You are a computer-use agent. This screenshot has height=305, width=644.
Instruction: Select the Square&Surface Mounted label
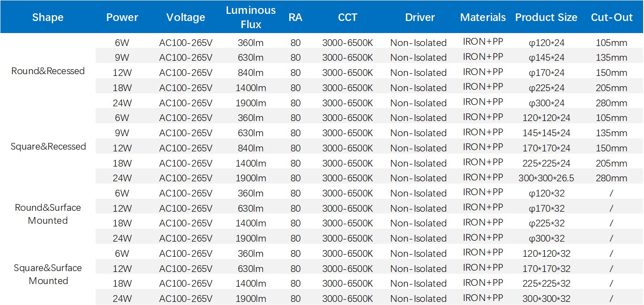47,274
